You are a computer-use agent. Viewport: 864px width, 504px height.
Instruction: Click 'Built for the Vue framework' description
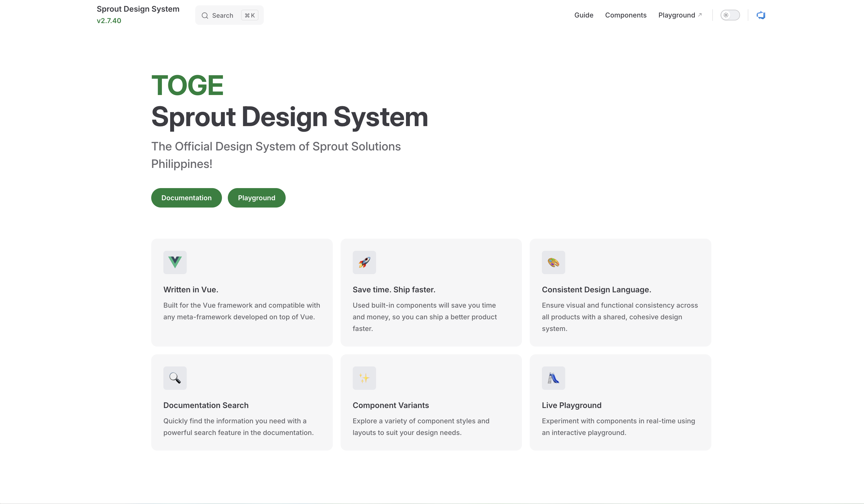[241, 311]
